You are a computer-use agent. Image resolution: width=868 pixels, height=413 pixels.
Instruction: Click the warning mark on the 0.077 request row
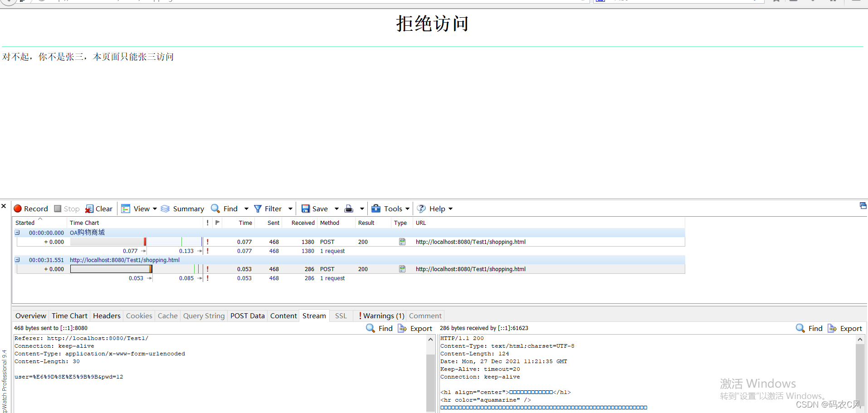(208, 242)
